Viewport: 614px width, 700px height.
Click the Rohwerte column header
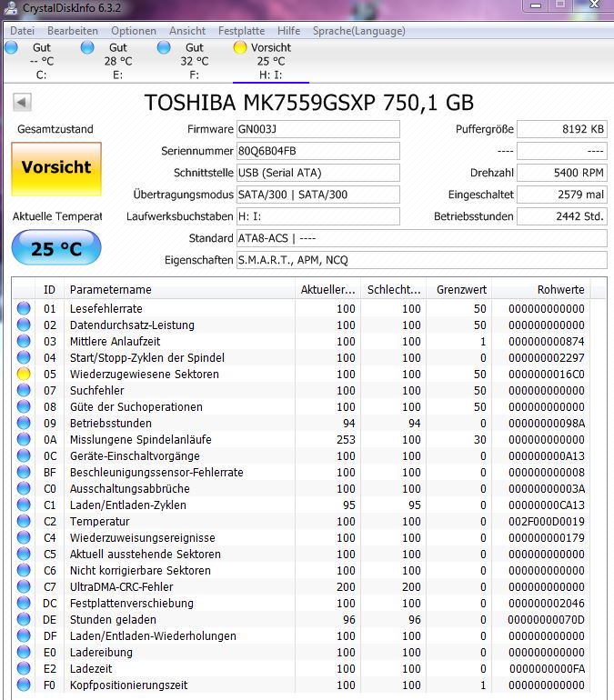pos(541,290)
